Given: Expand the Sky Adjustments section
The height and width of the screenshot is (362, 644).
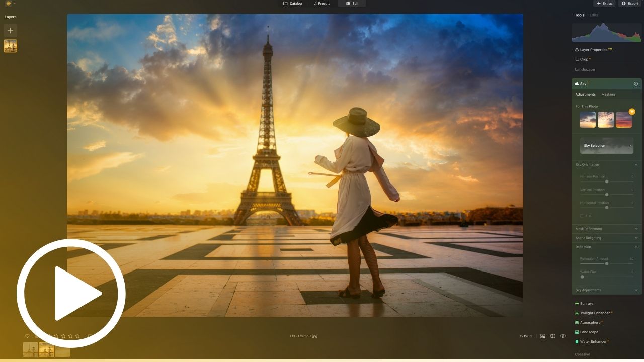Looking at the screenshot, I should coord(607,290).
